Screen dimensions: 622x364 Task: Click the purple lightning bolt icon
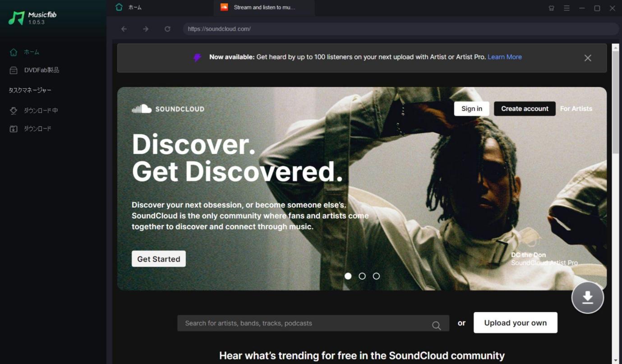point(197,57)
